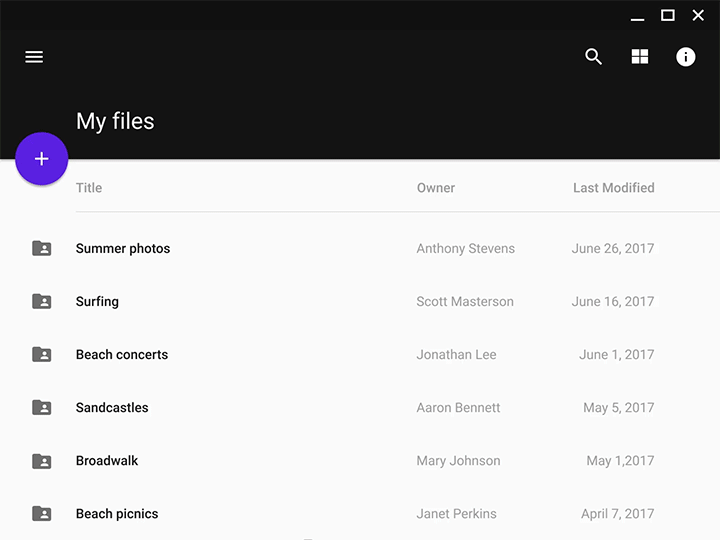Select the Beach concerts file name
The image size is (720, 540).
point(122,355)
